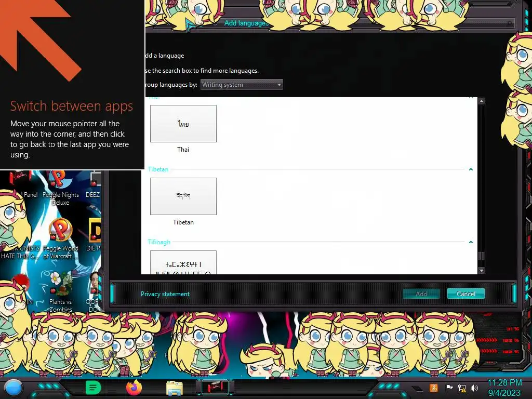Click the Cancel button
The image size is (532, 399).
466,294
